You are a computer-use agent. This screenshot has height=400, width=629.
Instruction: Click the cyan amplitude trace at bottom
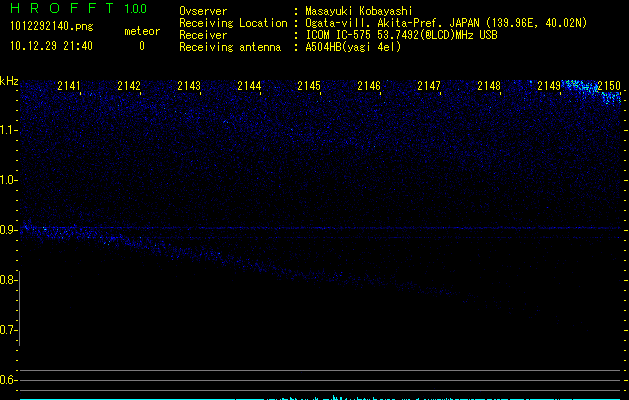pyautogui.click(x=335, y=397)
